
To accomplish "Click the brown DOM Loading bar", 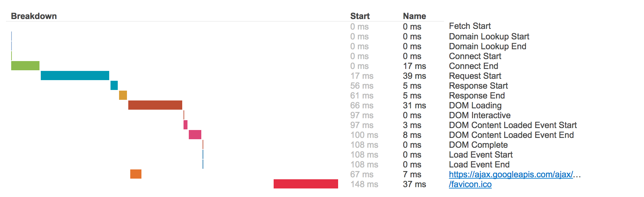I will (x=155, y=105).
